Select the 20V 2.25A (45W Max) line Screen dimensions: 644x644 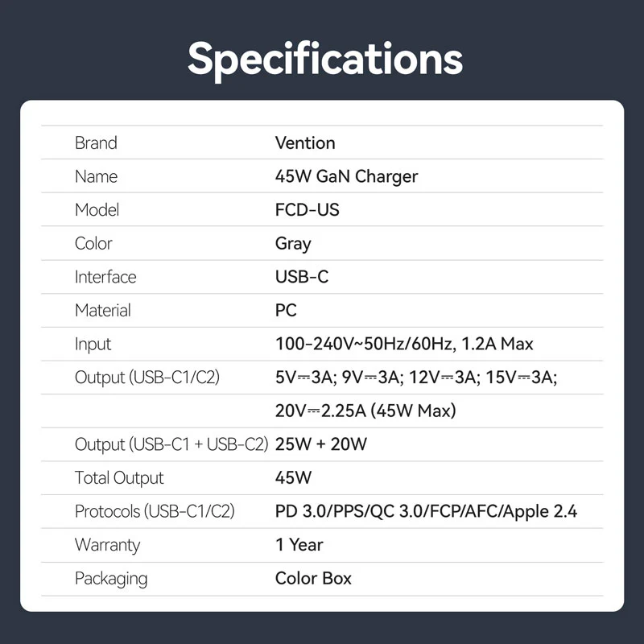point(365,411)
